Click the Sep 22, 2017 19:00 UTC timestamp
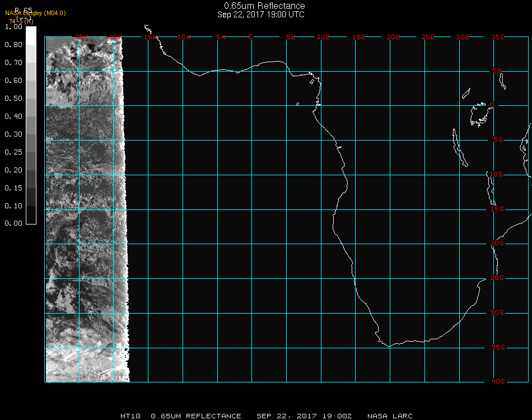The height and width of the screenshot is (420, 532). pos(261,15)
